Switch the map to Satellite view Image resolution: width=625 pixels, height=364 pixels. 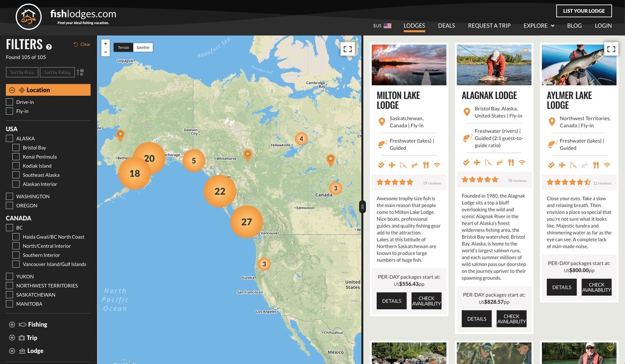pyautogui.click(x=143, y=47)
